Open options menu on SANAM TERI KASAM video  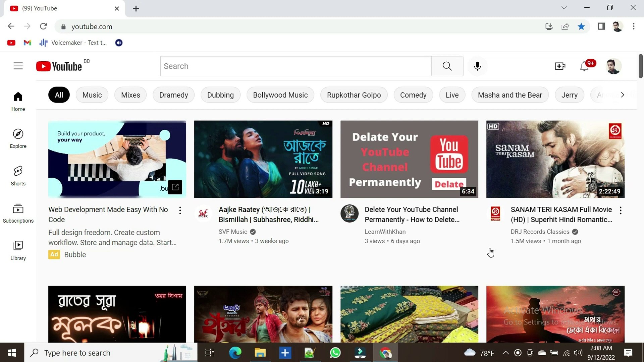[621, 210]
